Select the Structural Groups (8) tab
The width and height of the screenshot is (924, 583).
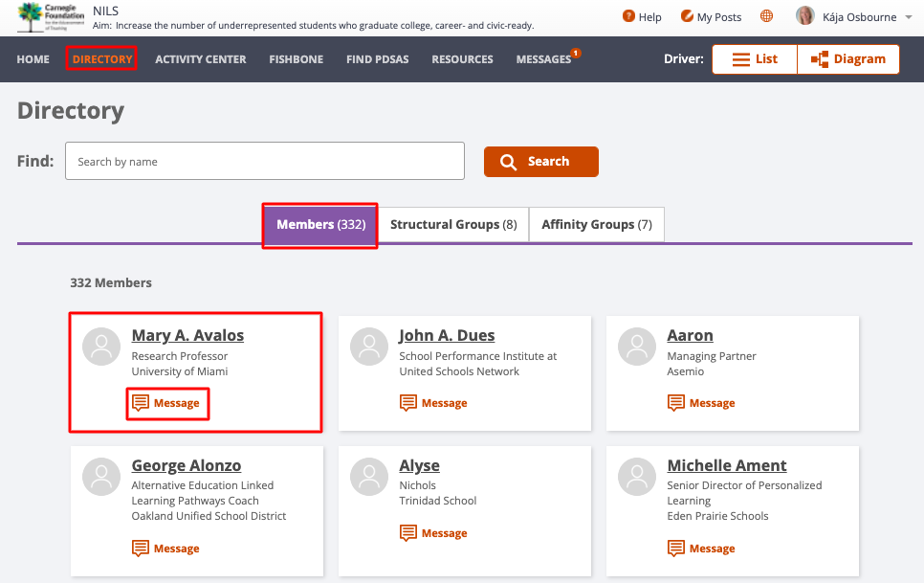pyautogui.click(x=453, y=224)
